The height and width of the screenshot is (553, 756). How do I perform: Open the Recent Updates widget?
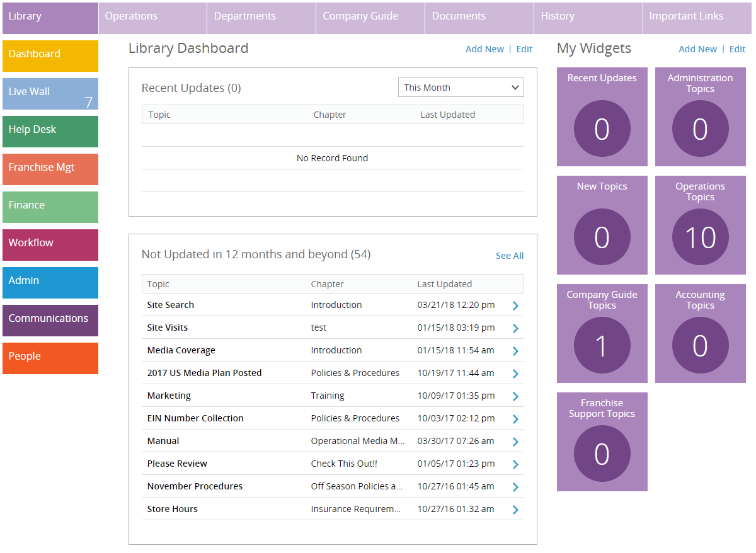[602, 117]
